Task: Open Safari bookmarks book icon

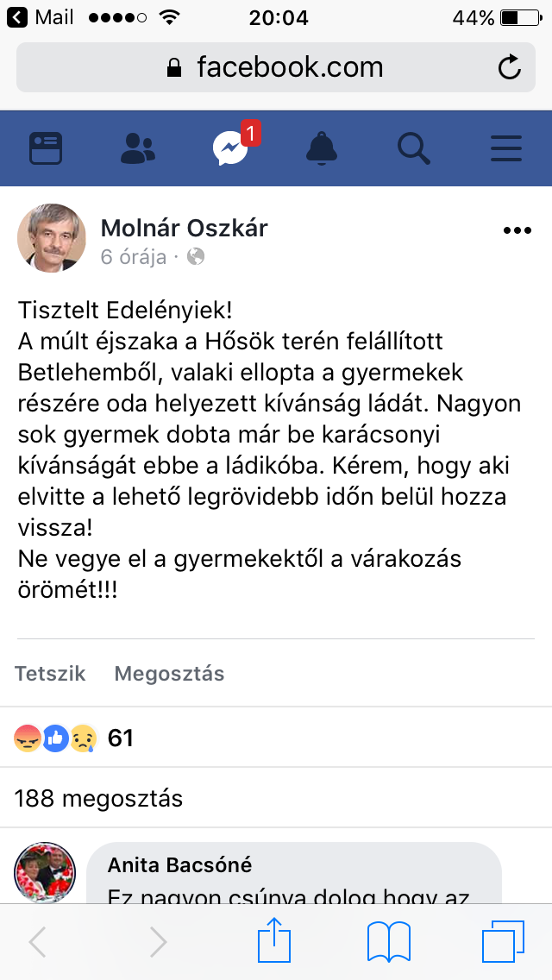Action: click(389, 942)
